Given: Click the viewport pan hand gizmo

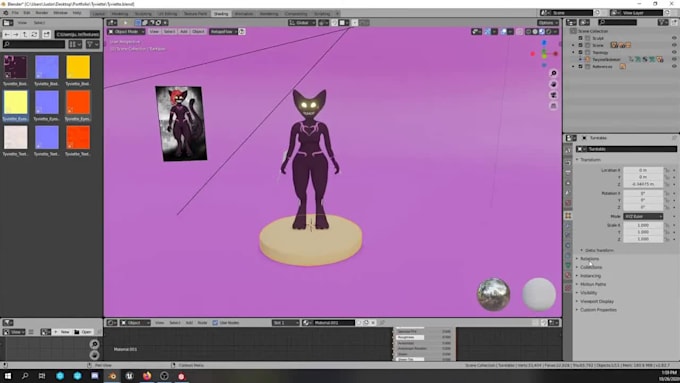Looking at the screenshot, I should [553, 84].
